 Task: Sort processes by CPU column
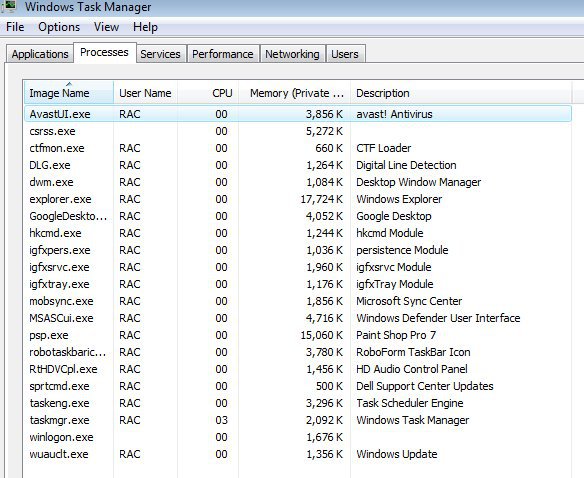pyautogui.click(x=208, y=92)
